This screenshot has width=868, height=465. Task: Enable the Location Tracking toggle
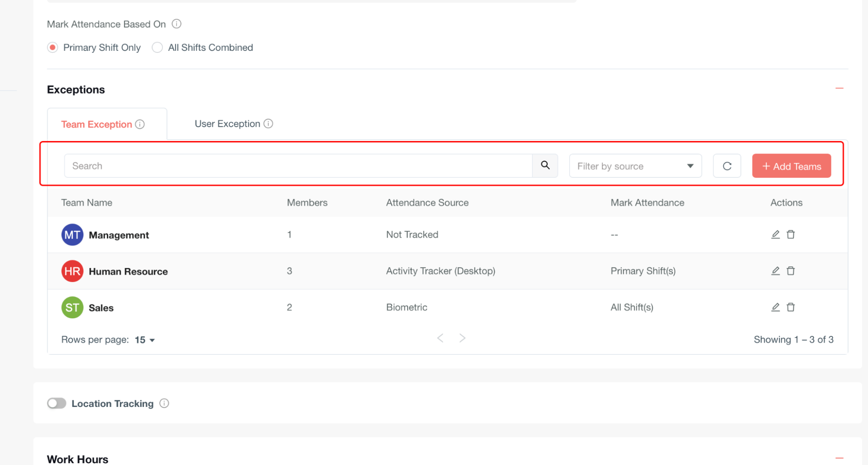[x=56, y=403]
